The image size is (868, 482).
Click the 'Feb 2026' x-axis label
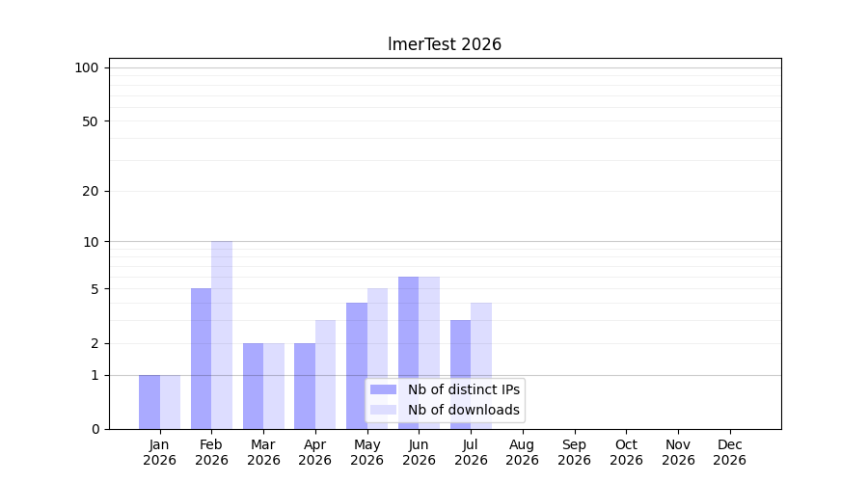pos(211,452)
